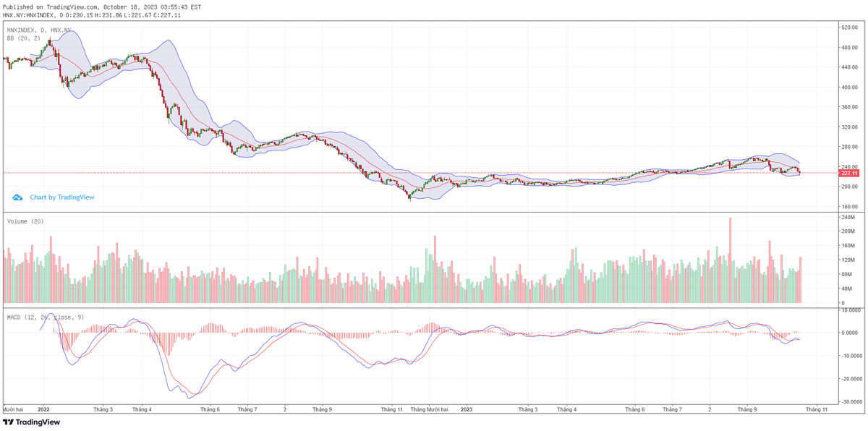Click the 520.00 level on the price scale
Viewport: 868px width, 431px height.
pos(848,27)
